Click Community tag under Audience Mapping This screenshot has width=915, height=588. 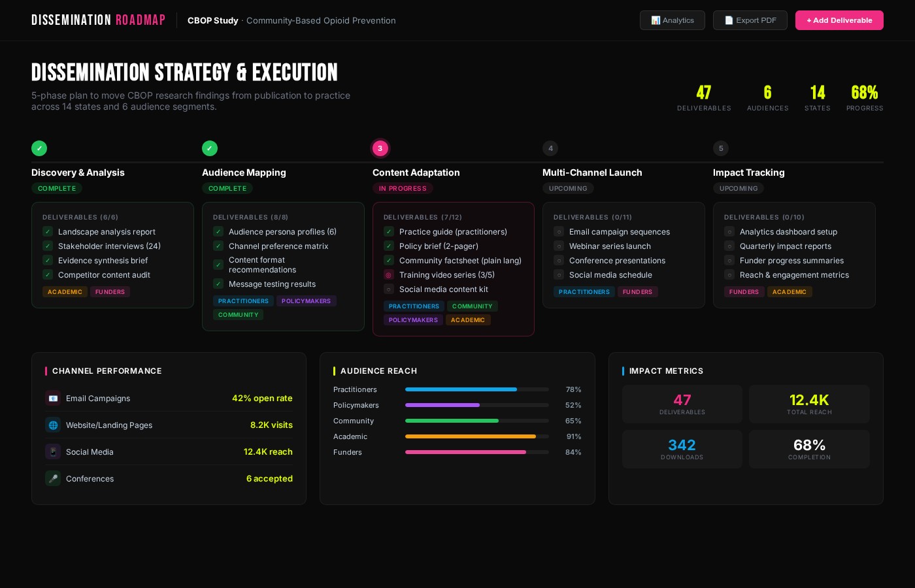pos(238,314)
